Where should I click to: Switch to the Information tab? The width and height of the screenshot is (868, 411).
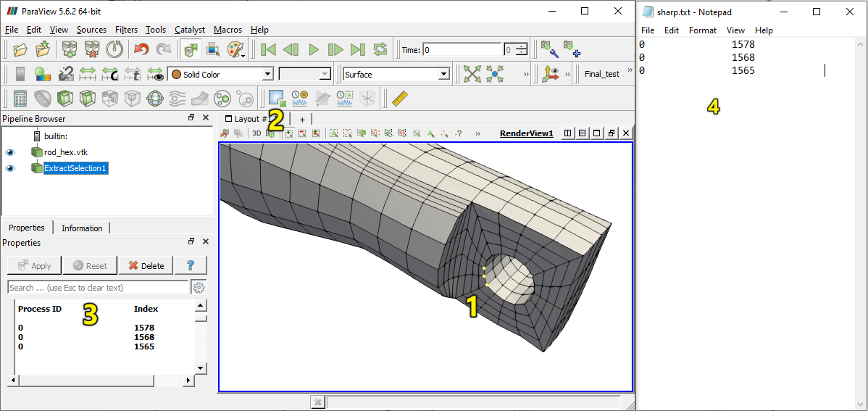point(82,228)
